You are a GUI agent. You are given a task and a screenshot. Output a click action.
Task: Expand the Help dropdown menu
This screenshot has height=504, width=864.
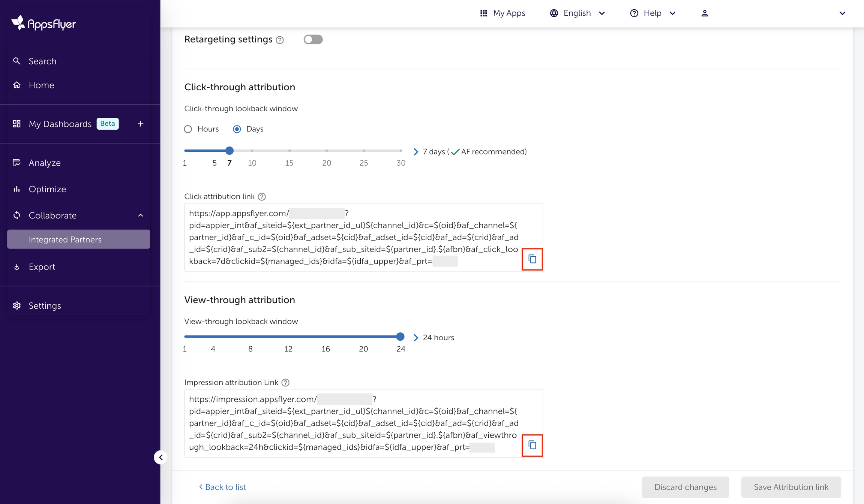coord(653,13)
